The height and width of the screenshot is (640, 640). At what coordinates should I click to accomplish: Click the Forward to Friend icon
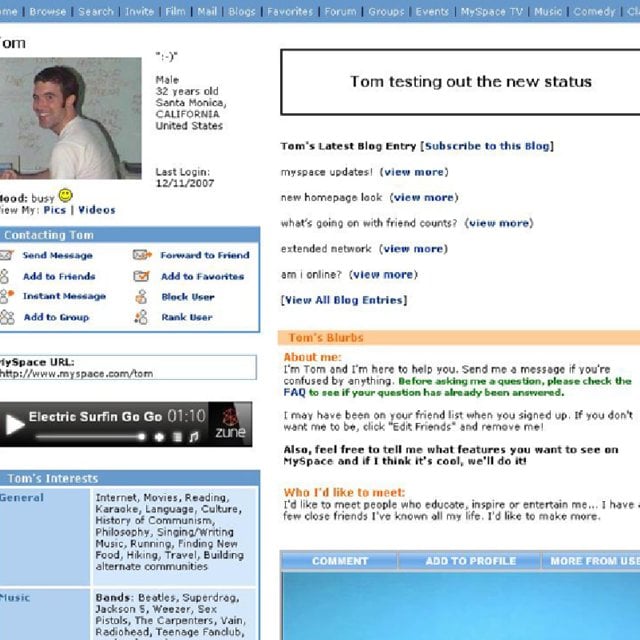click(x=142, y=255)
